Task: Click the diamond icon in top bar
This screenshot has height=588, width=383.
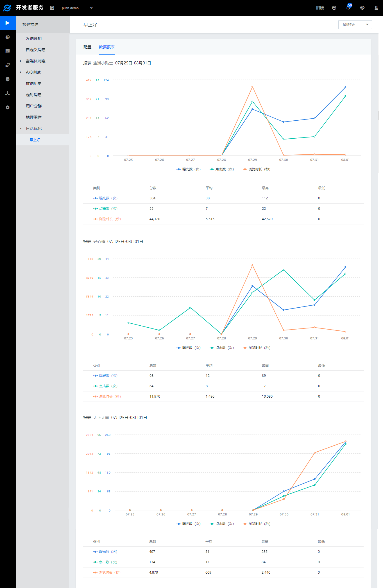Action: pyautogui.click(x=362, y=8)
